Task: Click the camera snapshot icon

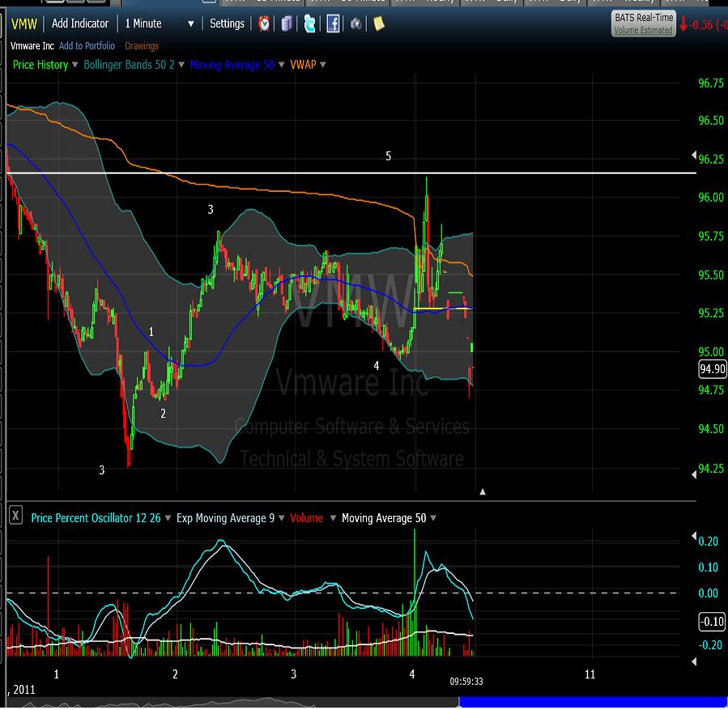Action: coord(356,24)
